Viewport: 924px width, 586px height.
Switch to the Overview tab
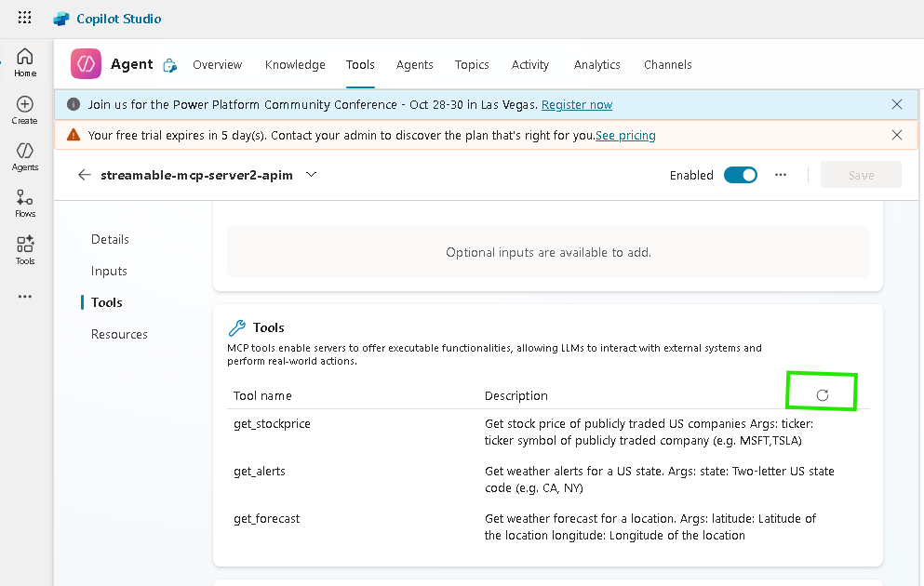click(218, 64)
